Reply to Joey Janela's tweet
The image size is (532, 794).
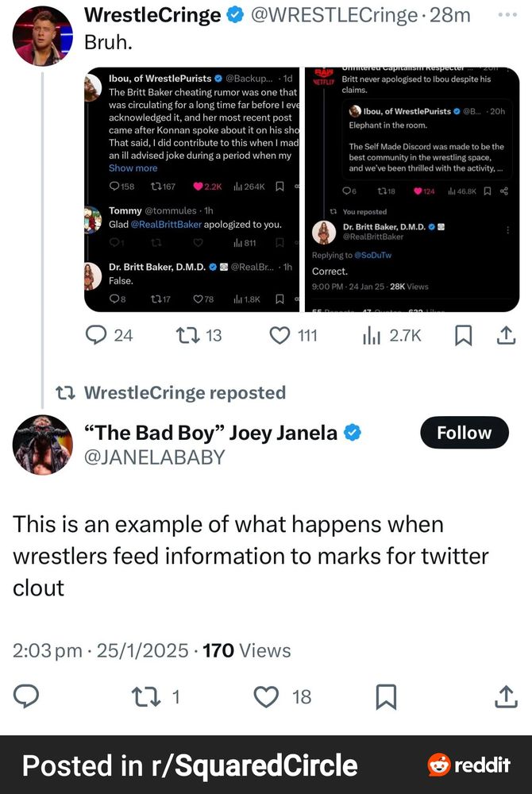click(x=28, y=696)
